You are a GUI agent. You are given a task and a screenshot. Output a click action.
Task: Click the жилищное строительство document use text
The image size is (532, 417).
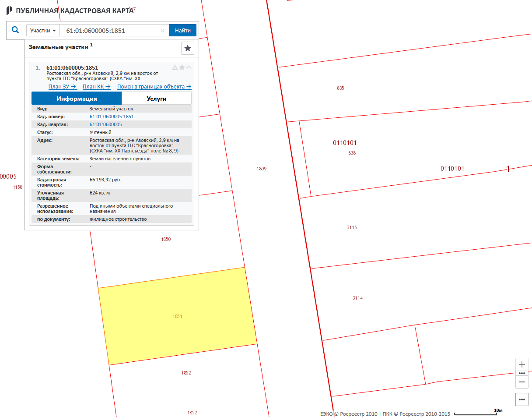pos(118,219)
